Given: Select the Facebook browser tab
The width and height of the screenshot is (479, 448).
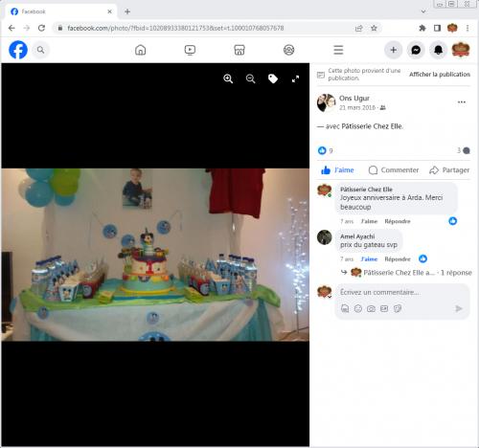Looking at the screenshot, I should coord(60,11).
